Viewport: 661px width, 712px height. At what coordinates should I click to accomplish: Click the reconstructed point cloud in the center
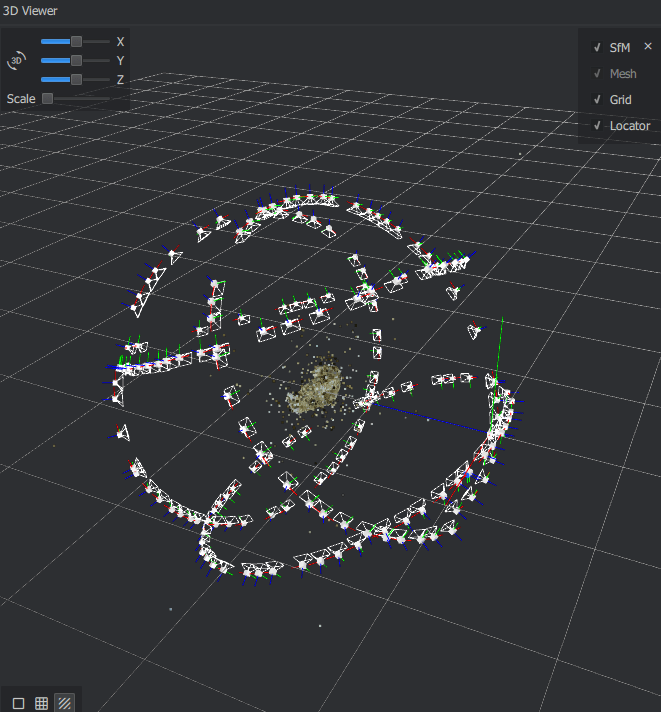(x=313, y=388)
